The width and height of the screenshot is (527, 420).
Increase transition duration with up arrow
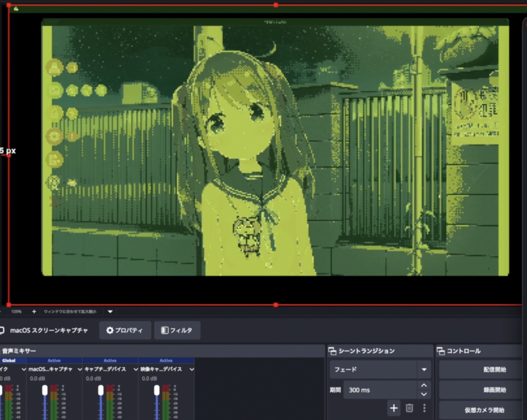point(424,385)
